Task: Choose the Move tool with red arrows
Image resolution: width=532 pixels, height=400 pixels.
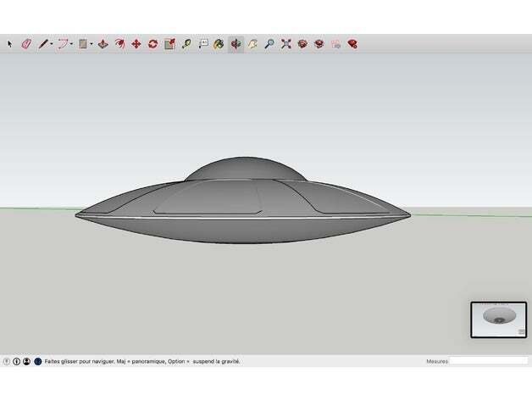Action: 136,43
